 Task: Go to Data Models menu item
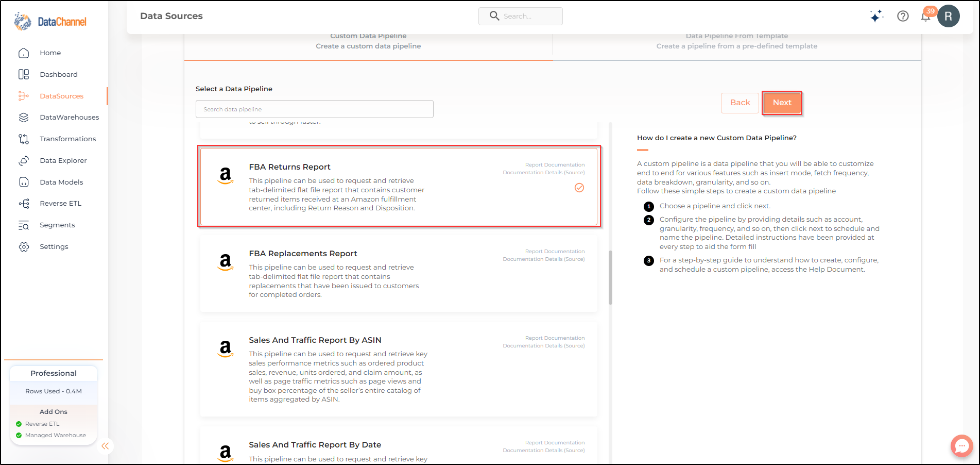point(61,182)
